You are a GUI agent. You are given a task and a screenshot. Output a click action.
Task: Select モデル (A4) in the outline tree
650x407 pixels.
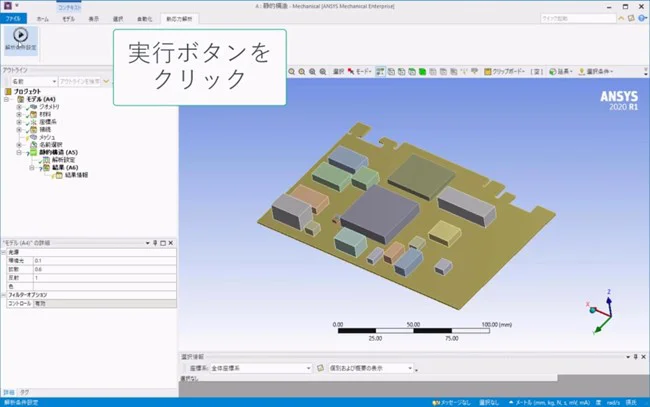pos(41,99)
